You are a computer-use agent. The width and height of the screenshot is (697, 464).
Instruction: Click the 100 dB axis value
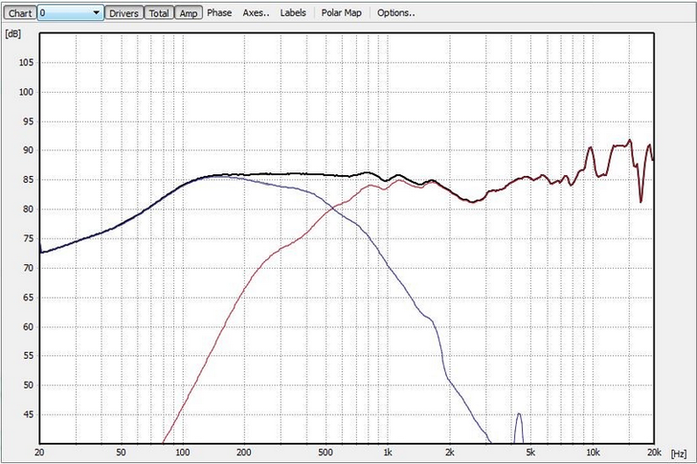point(26,92)
